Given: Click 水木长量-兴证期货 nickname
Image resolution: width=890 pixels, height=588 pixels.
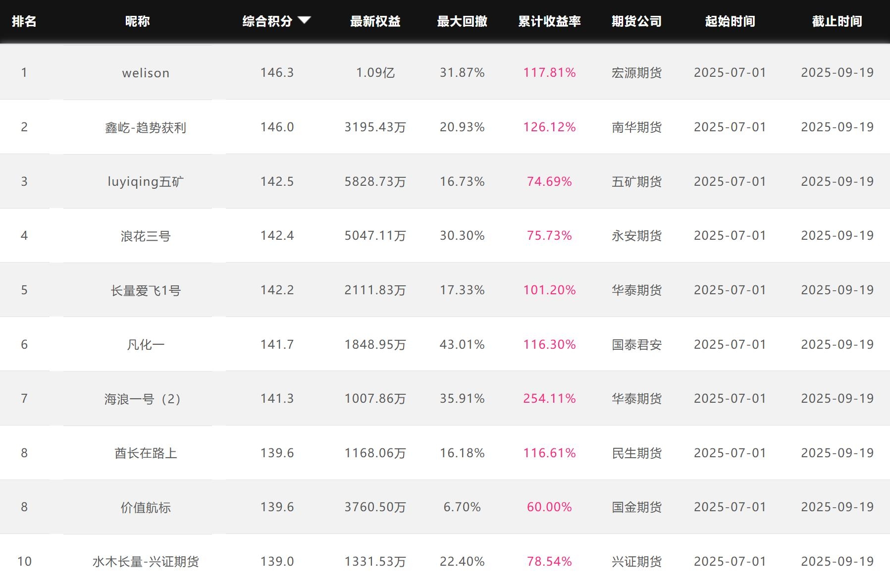Looking at the screenshot, I should pos(146,562).
